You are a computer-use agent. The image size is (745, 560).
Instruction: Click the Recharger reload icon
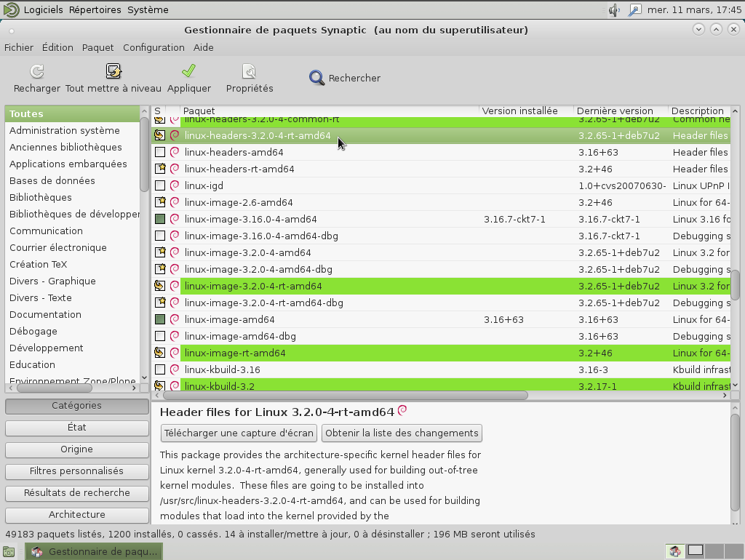(36, 71)
